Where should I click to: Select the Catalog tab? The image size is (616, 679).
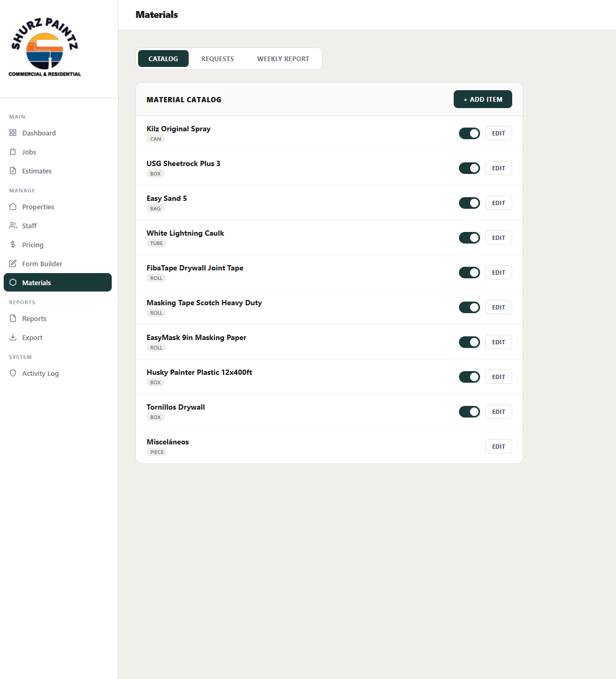click(163, 59)
